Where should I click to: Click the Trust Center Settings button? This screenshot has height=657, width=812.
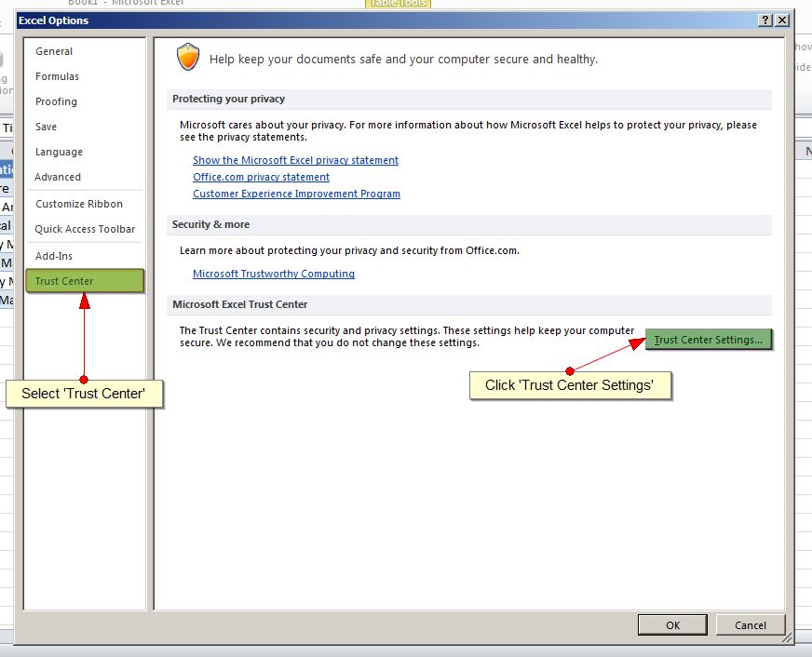[709, 340]
